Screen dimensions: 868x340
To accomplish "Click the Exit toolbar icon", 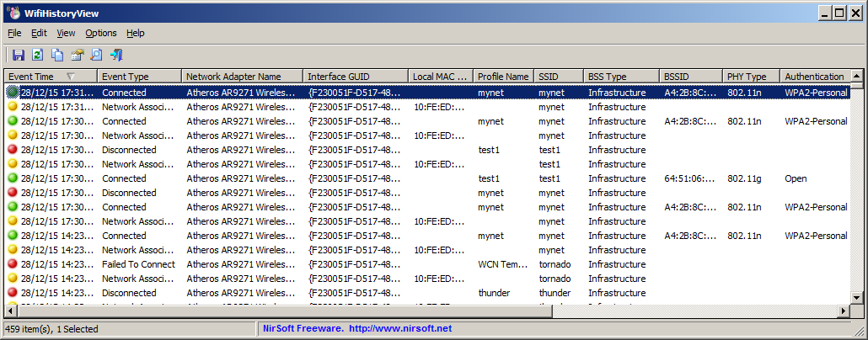I will point(116,55).
